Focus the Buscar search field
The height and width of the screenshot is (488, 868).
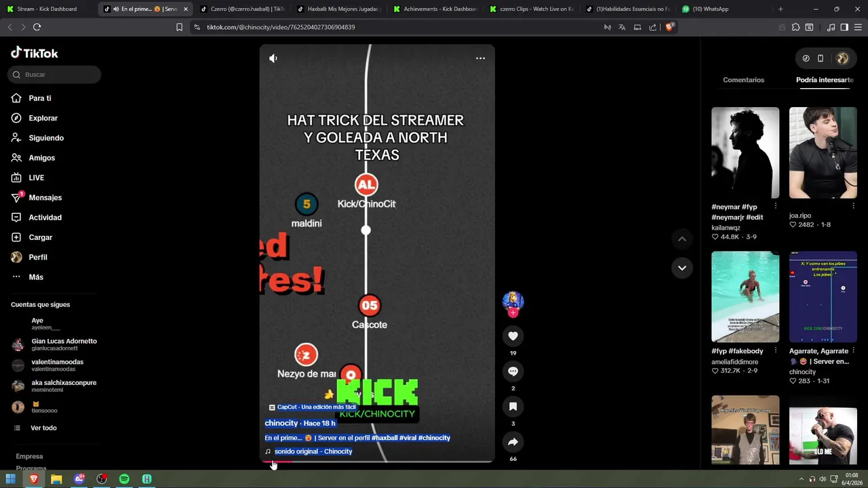(54, 75)
